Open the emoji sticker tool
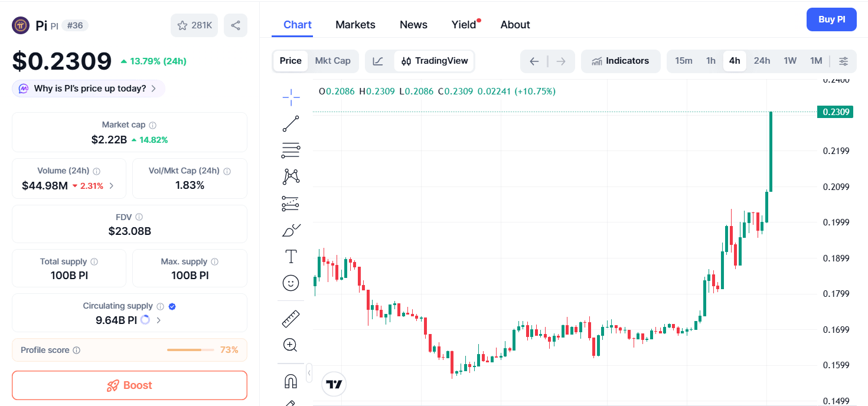This screenshot has height=406, width=868. (291, 283)
